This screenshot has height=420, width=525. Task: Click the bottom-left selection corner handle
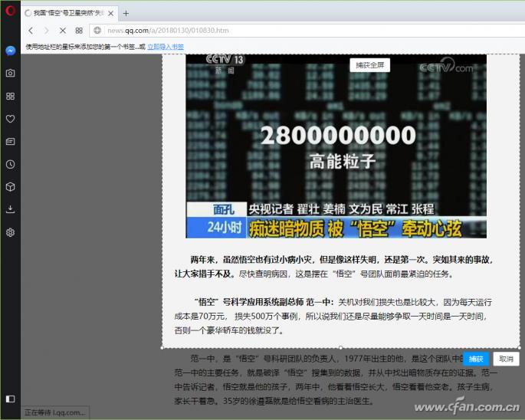coord(162,348)
